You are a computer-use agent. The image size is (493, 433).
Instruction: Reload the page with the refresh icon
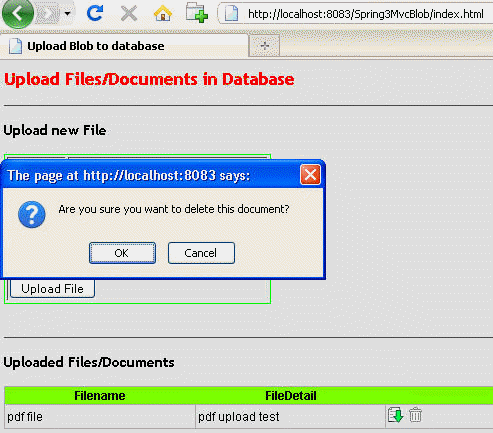pos(95,13)
